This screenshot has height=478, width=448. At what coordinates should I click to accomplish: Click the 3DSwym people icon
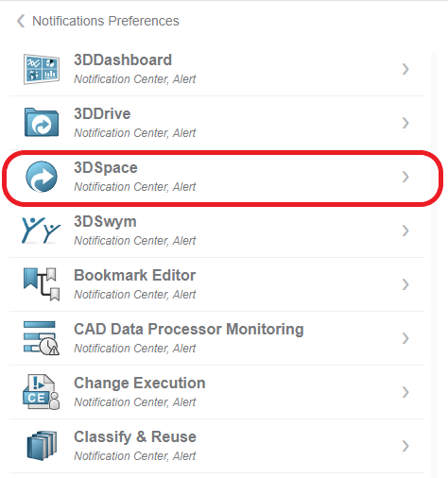pyautogui.click(x=41, y=230)
